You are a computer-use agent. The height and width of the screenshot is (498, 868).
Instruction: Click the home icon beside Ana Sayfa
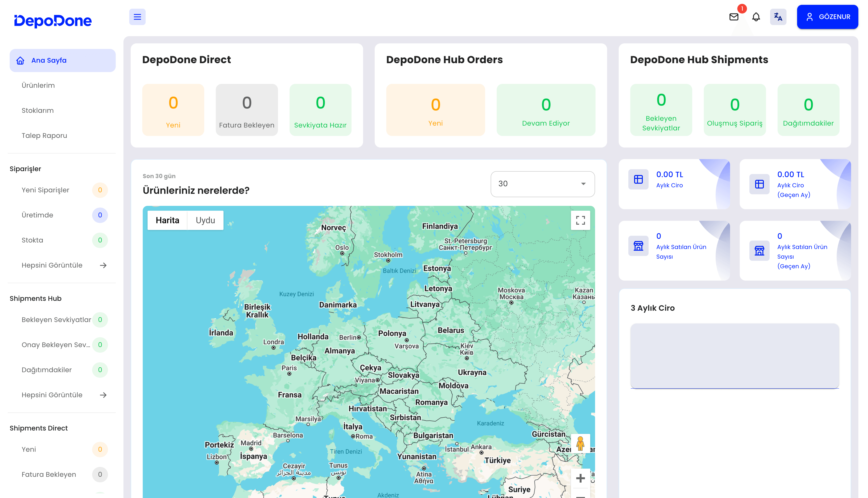click(x=20, y=61)
